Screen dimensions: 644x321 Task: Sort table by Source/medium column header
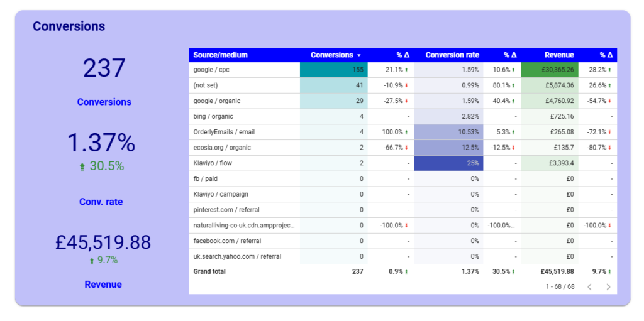coord(221,55)
